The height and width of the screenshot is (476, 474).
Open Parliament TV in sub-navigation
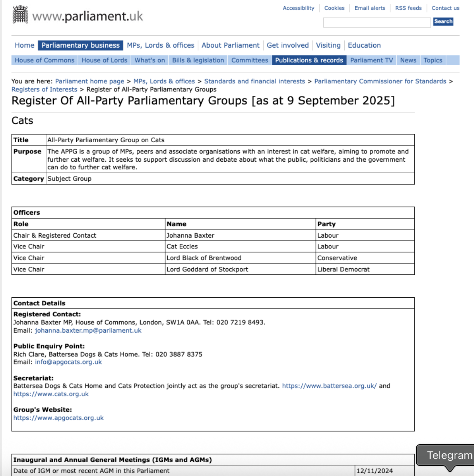pyautogui.click(x=371, y=60)
